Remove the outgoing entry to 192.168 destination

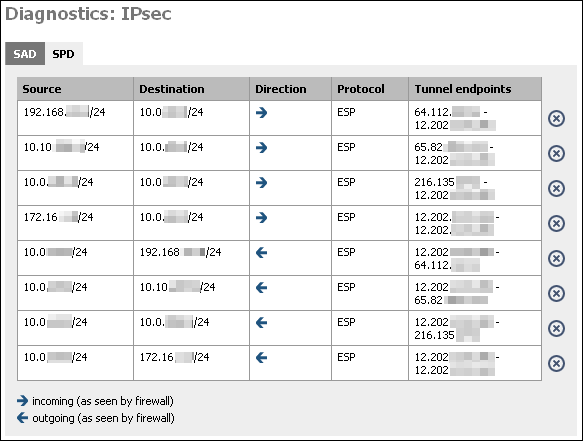coord(556,258)
